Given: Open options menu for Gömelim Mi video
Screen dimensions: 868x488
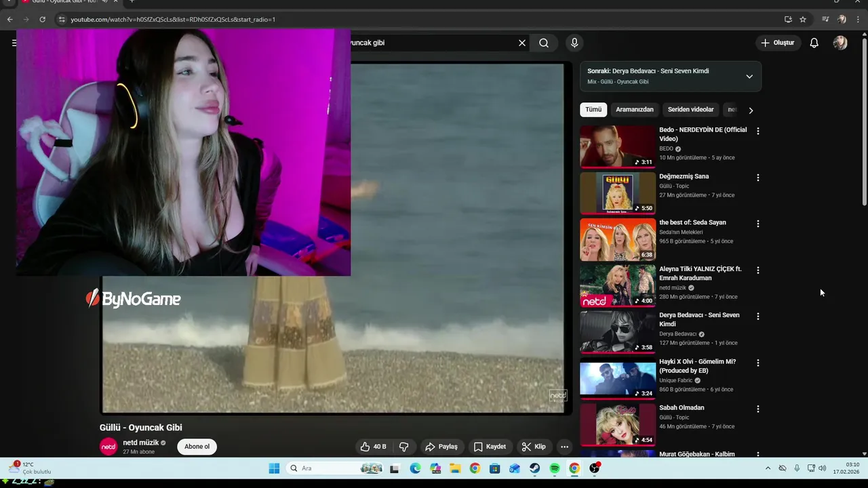Looking at the screenshot, I should coord(758,363).
